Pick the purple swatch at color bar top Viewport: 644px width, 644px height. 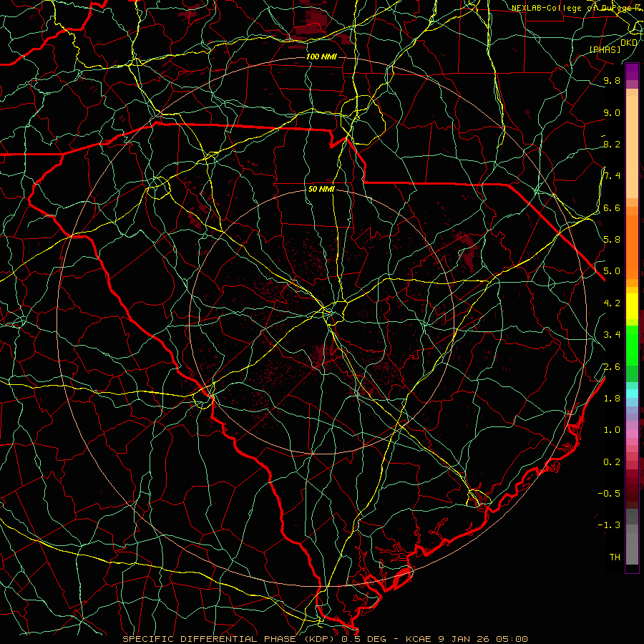(632, 72)
